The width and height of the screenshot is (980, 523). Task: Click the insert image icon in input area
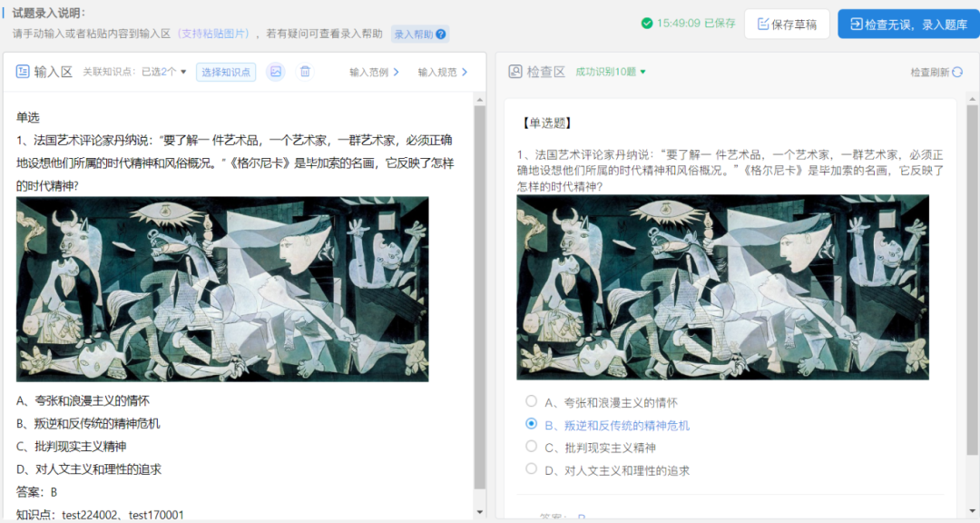pyautogui.click(x=276, y=72)
